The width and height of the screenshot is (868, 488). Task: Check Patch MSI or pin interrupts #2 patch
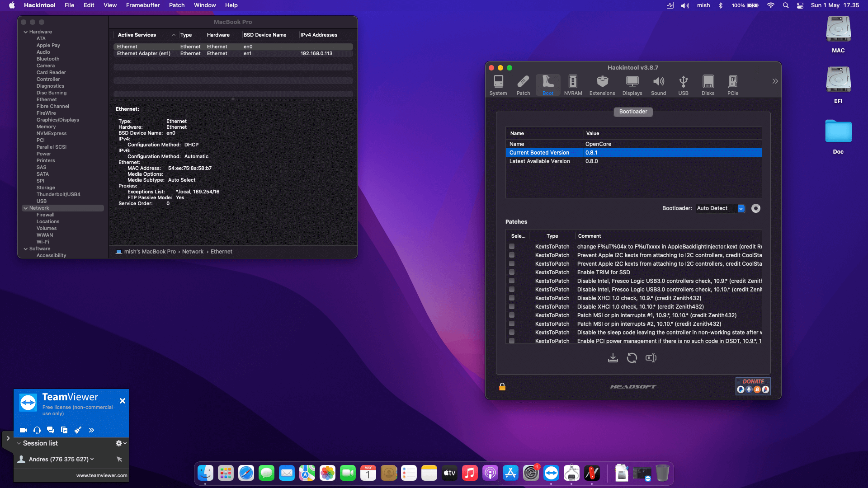[x=512, y=324]
